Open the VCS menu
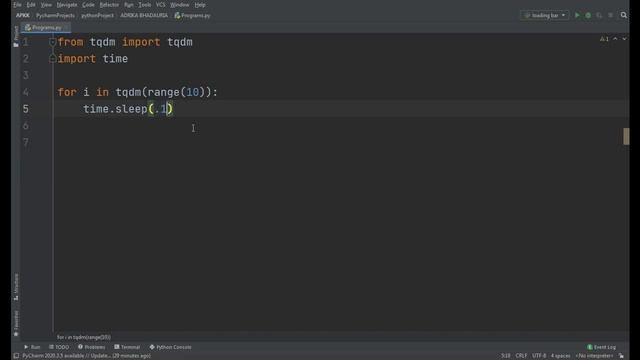Image resolution: width=640 pixels, height=360 pixels. 160,5
